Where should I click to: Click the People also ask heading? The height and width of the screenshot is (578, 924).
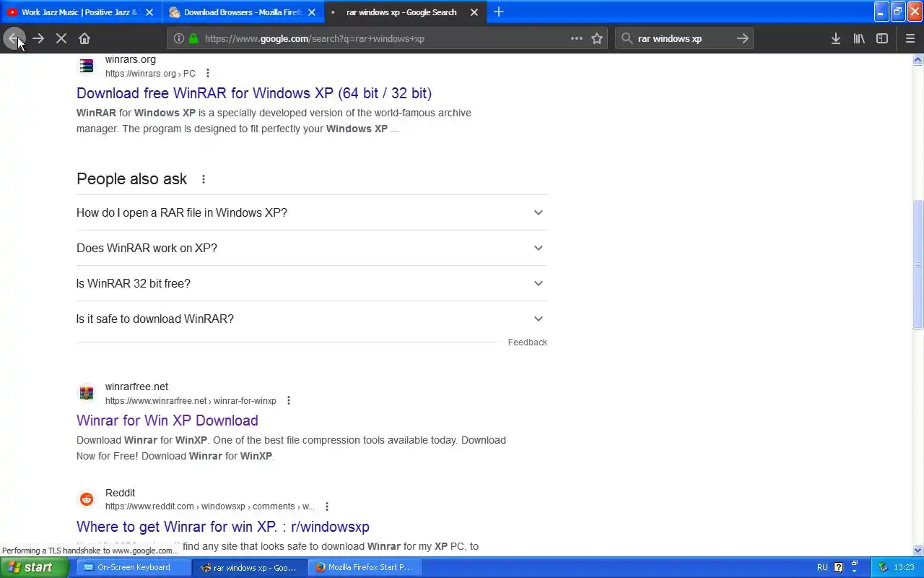click(132, 179)
